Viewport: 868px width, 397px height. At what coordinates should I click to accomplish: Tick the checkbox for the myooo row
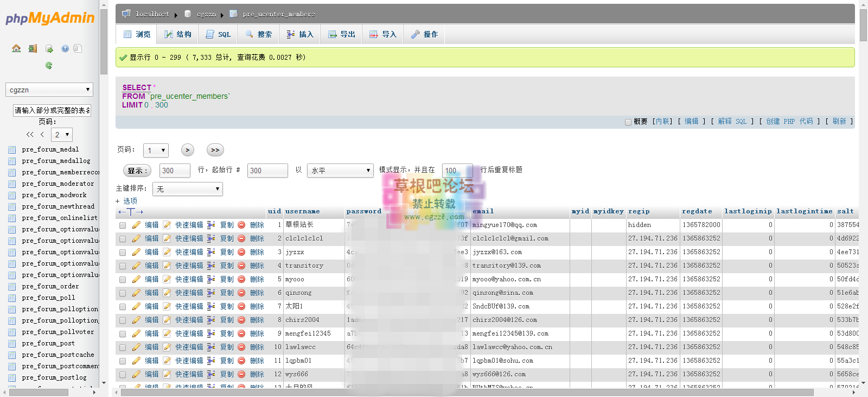click(123, 280)
